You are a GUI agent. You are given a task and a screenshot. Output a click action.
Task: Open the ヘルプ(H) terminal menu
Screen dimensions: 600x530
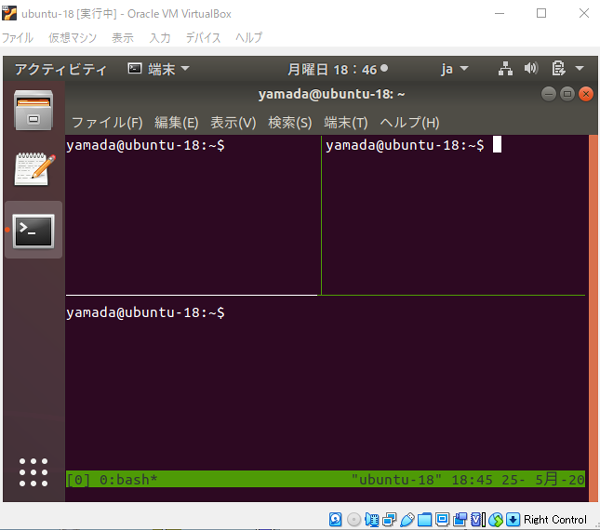pos(409,123)
